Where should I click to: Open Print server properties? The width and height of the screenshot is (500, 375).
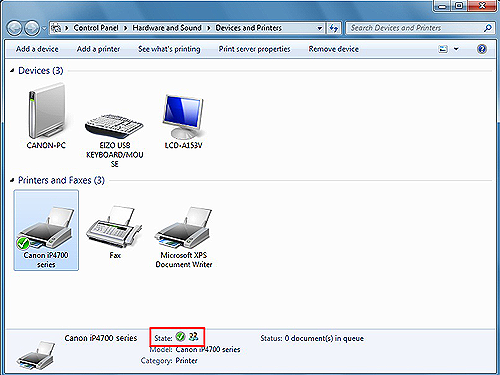pos(254,49)
